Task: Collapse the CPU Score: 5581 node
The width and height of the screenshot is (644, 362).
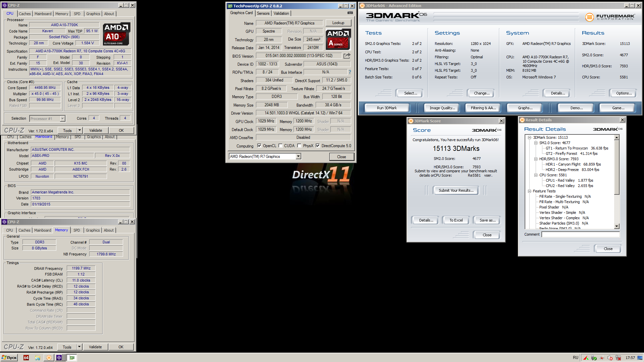Action: pyautogui.click(x=536, y=175)
